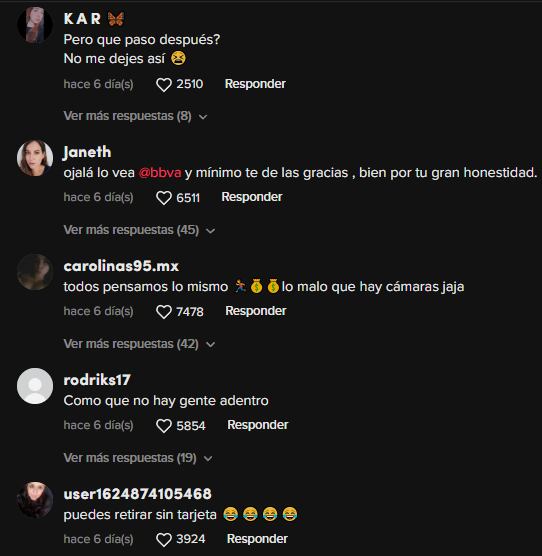Like rodriks17's comment via the heart icon
The height and width of the screenshot is (556, 542).
point(164,426)
